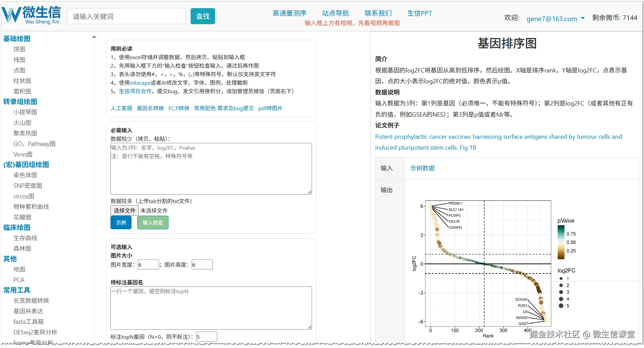Open 长宽数据转换 in the sidebar
The image size is (644, 348).
(31, 301)
